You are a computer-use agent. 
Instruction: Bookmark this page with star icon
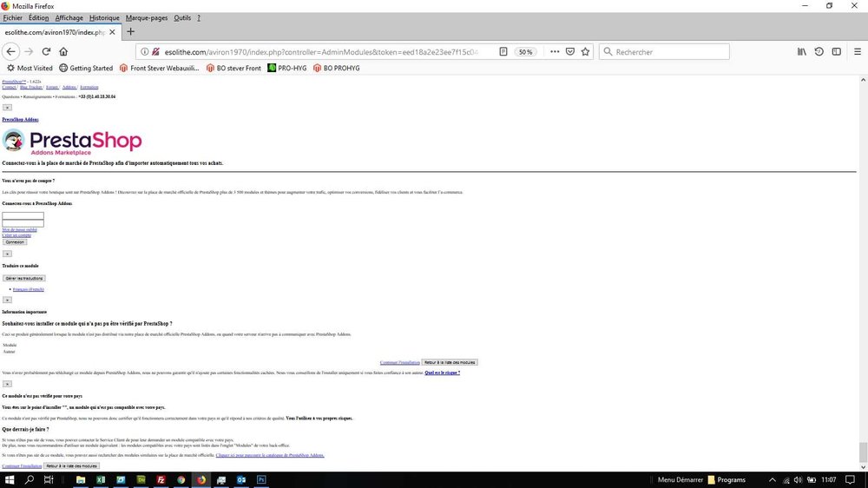(x=585, y=51)
